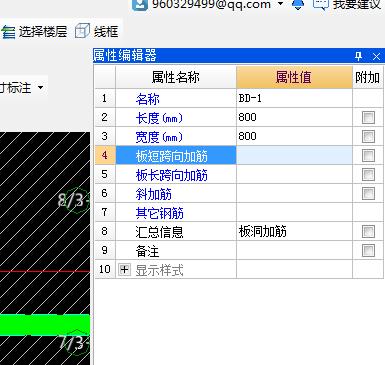Select the 其它钢筋 property row
Viewport: 385px width, 365px height.
(176, 213)
